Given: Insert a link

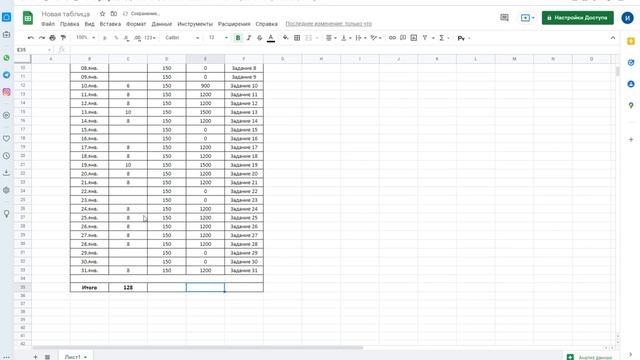Looking at the screenshot, I should [392, 38].
